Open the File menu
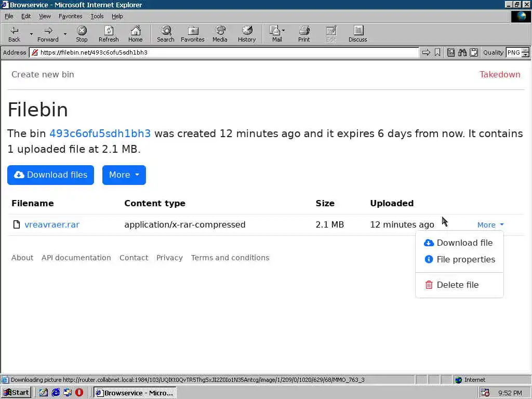The width and height of the screenshot is (532, 399). click(x=9, y=16)
